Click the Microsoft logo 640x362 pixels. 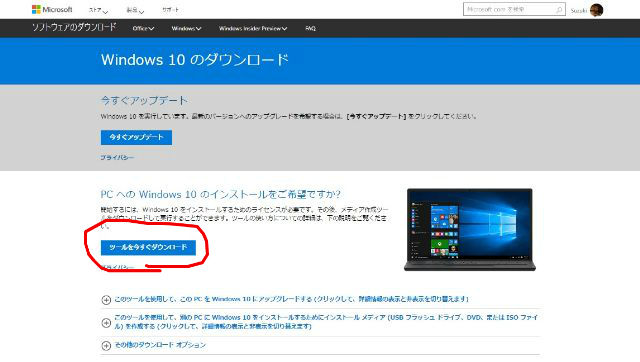point(52,9)
